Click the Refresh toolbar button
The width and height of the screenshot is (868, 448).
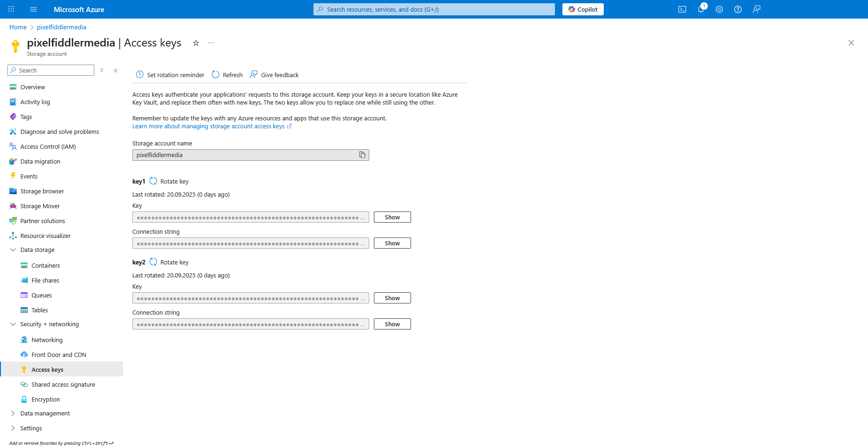[x=227, y=75]
